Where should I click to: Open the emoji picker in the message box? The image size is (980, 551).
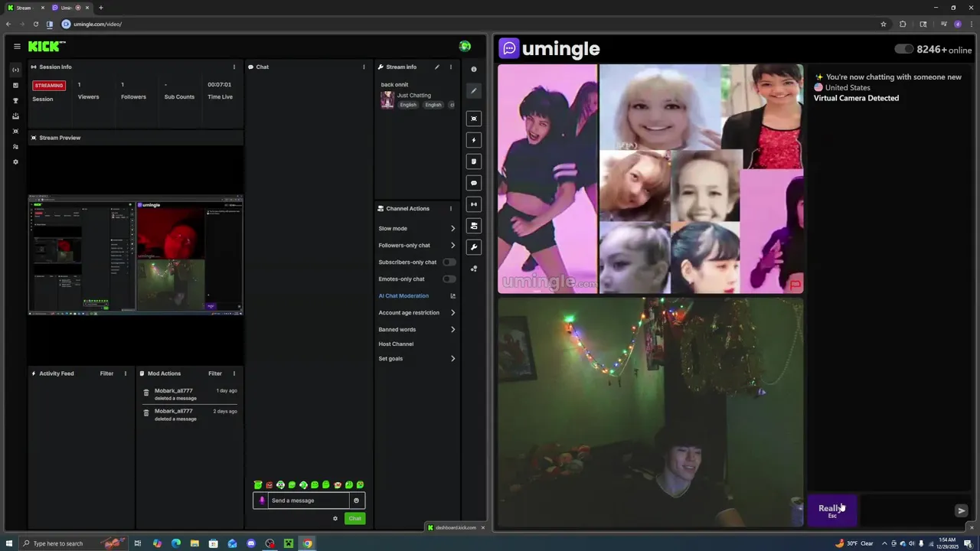(x=356, y=500)
